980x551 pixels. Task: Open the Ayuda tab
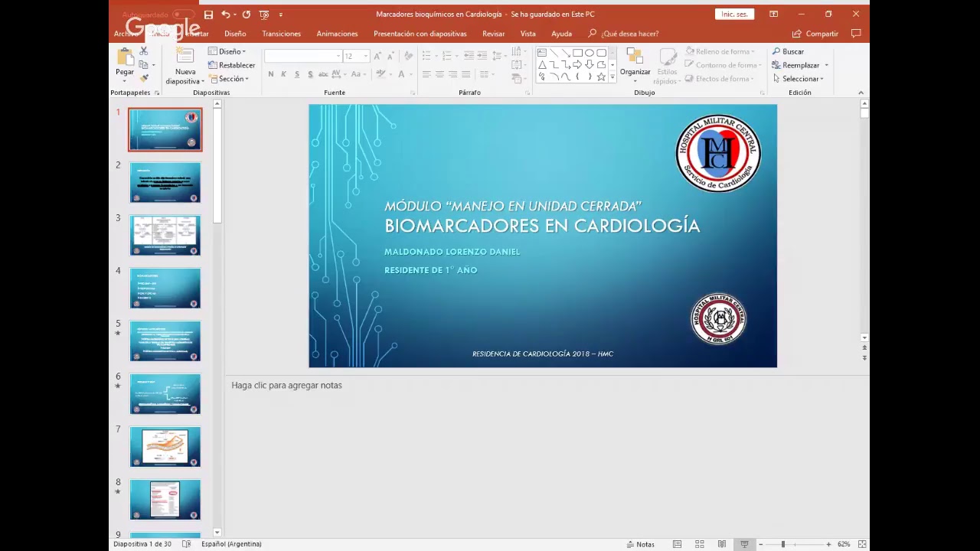click(561, 34)
